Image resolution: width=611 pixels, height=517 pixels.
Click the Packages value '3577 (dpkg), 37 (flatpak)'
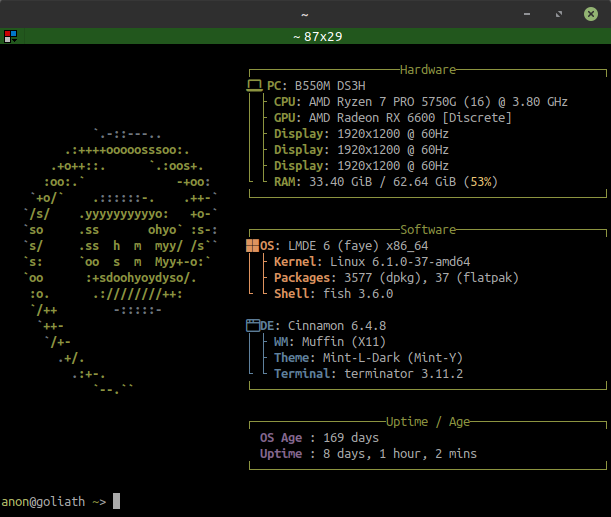[431, 278]
